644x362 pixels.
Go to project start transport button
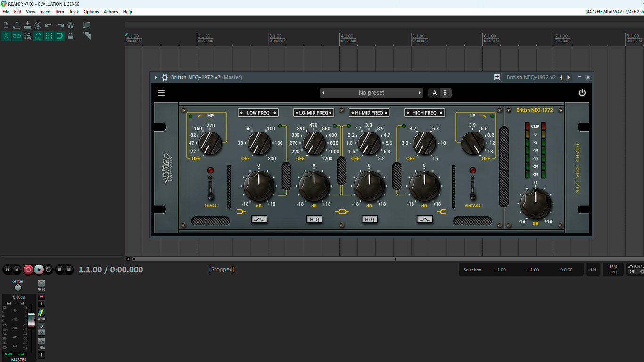(7, 270)
